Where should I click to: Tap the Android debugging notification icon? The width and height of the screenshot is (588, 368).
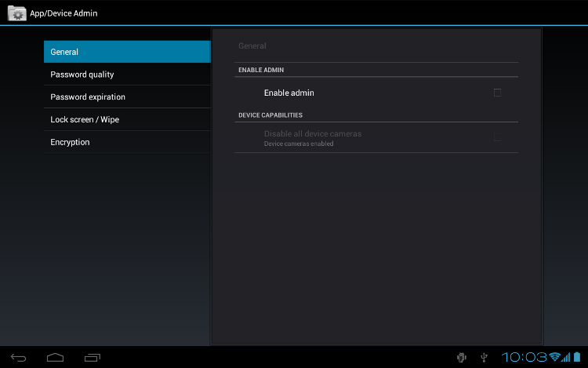coord(461,358)
